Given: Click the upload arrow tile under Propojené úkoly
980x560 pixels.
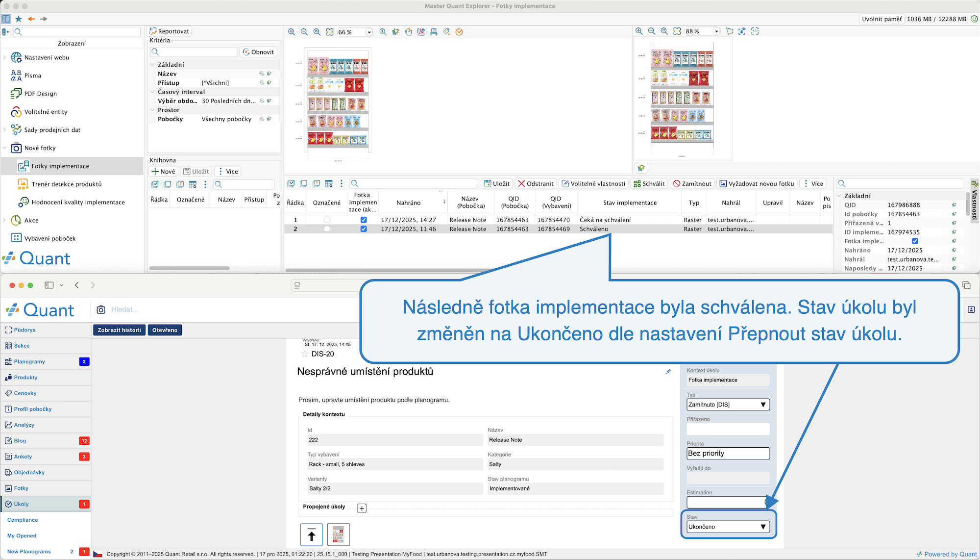Looking at the screenshot, I should [312, 535].
